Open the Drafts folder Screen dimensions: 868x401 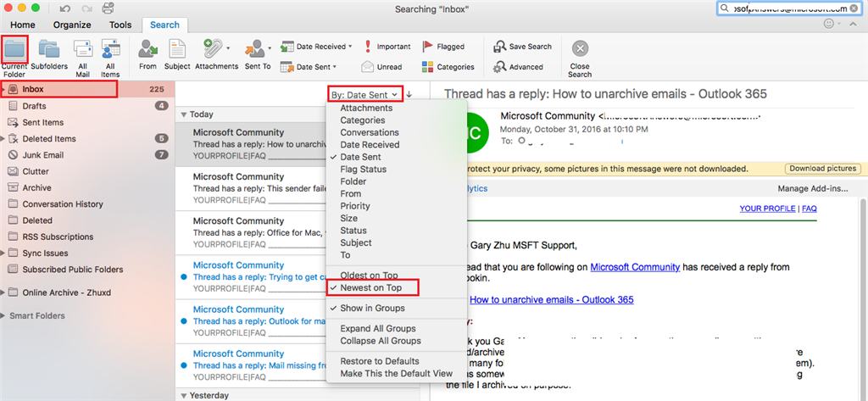click(34, 106)
